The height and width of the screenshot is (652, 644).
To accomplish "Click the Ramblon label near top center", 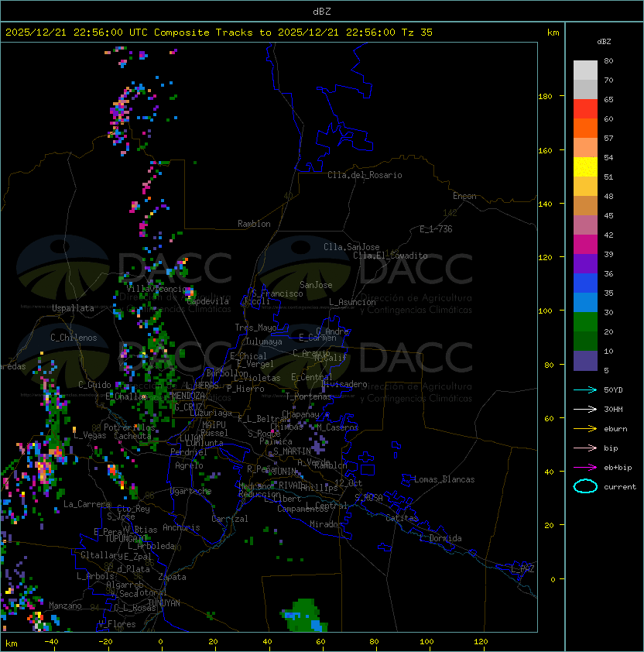I will coord(254,224).
